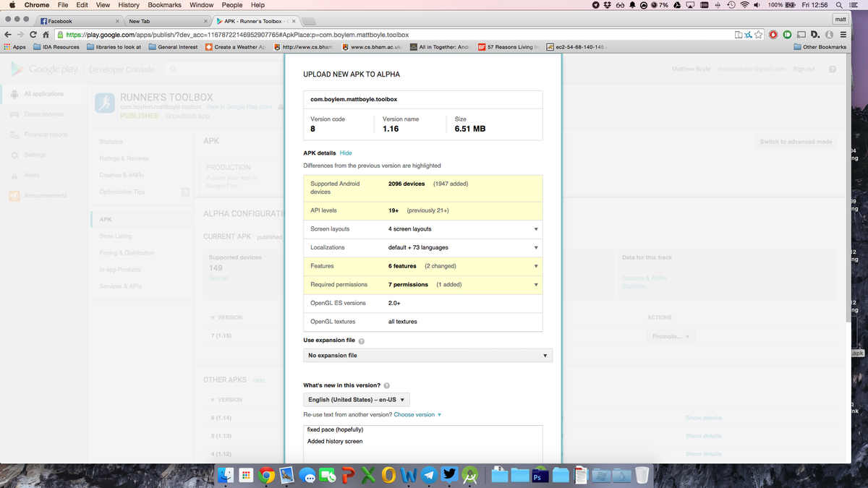Click in the What's new text area

tap(423, 442)
